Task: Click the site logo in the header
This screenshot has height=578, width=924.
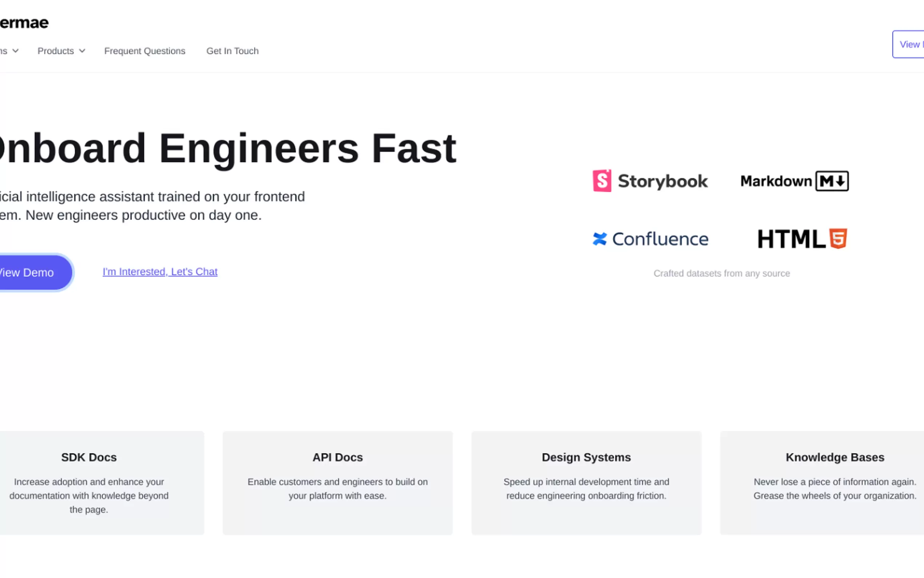Action: click(x=24, y=23)
